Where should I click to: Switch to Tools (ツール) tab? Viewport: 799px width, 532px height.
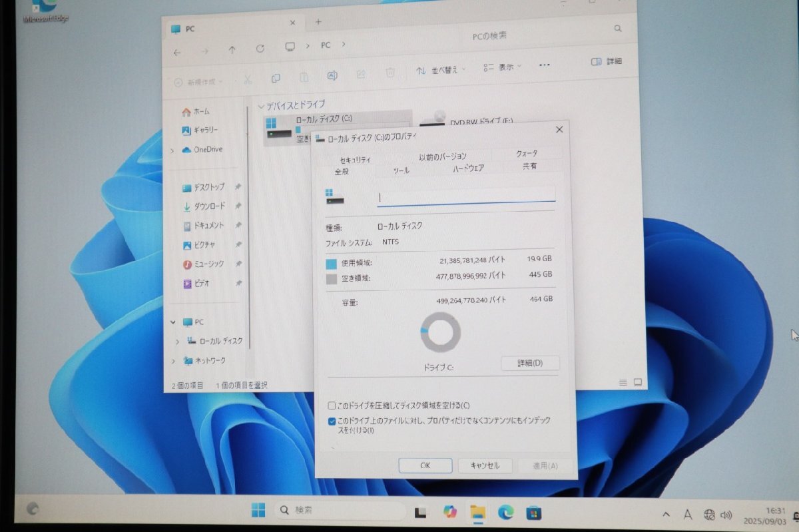click(x=401, y=170)
